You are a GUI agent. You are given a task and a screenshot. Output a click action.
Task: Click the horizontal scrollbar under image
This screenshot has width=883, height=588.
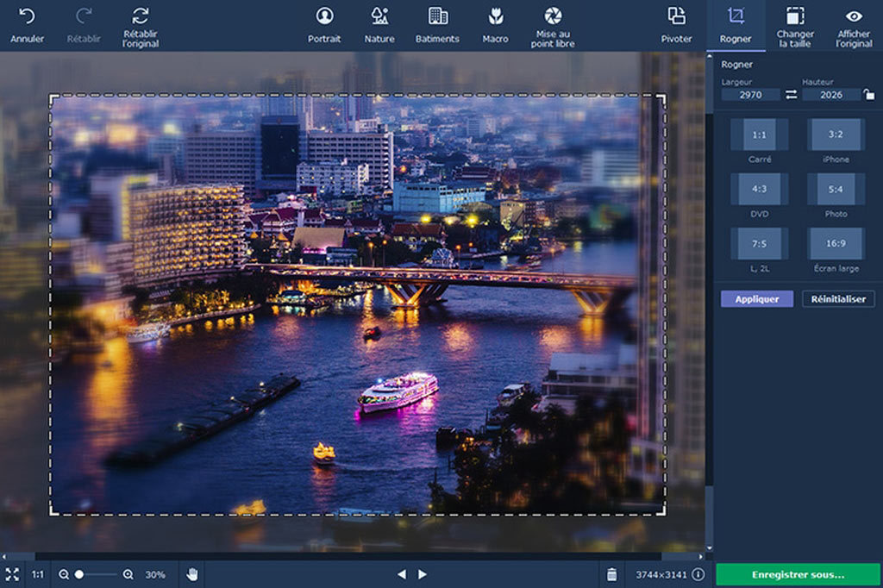353,556
